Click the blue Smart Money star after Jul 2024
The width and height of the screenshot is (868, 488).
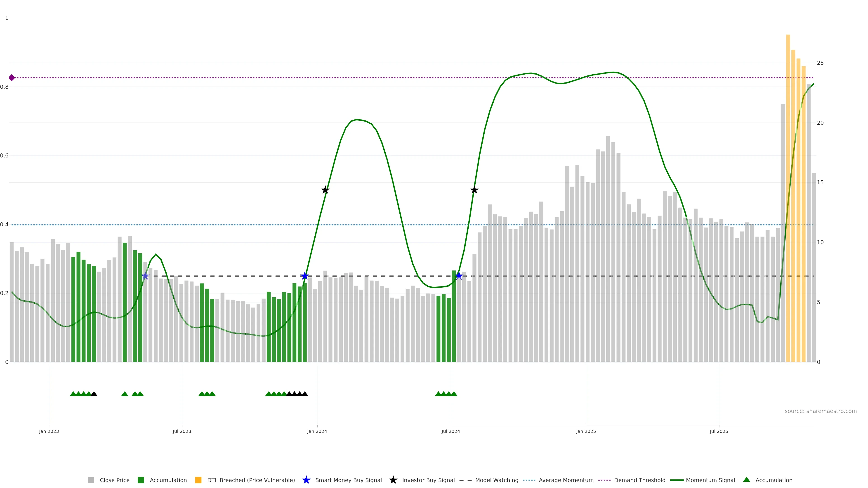click(x=459, y=276)
